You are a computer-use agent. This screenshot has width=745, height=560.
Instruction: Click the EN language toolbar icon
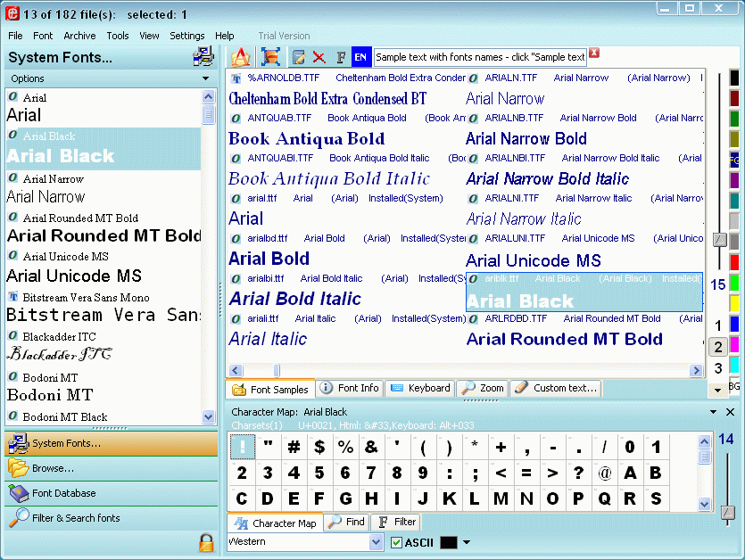pyautogui.click(x=360, y=56)
